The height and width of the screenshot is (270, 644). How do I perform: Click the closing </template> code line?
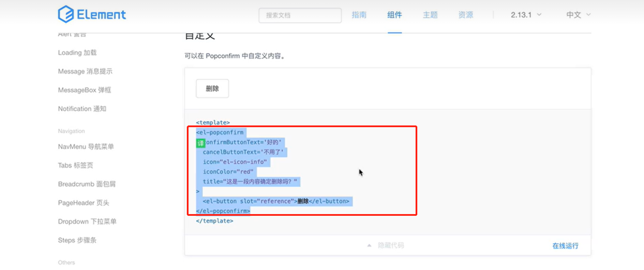click(214, 221)
